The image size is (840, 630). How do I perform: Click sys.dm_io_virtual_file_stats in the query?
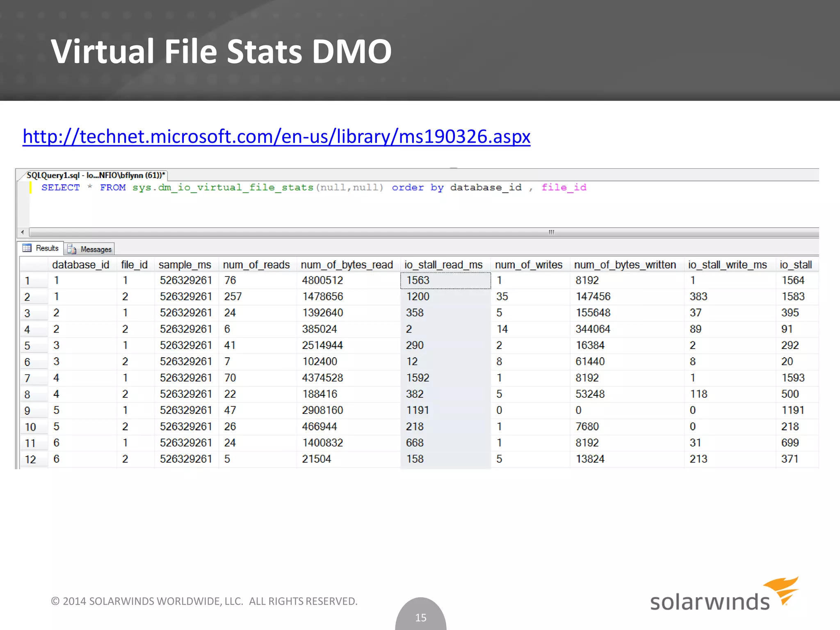(x=223, y=188)
